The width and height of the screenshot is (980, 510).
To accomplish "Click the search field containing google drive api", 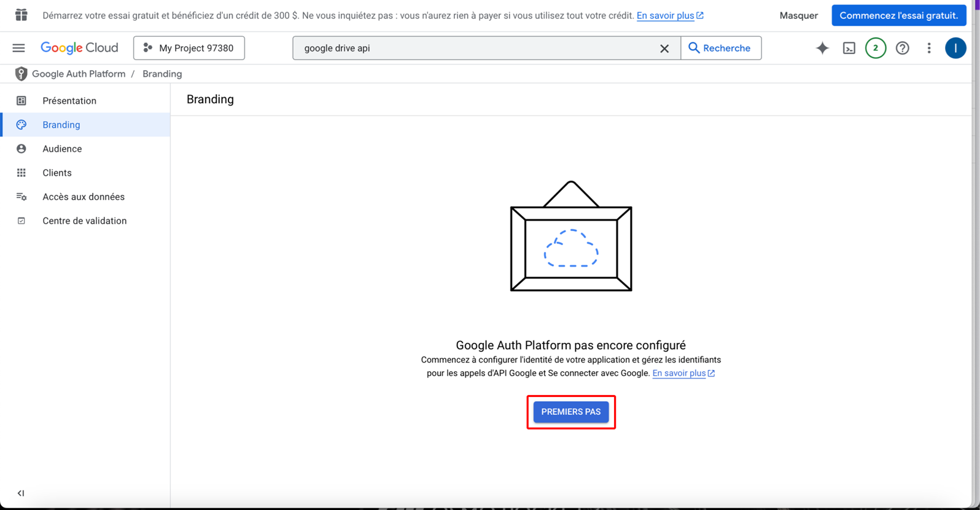I will coord(473,48).
